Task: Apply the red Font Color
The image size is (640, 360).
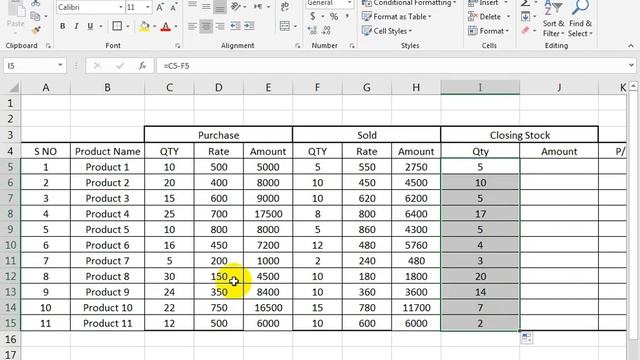Action: point(166,27)
